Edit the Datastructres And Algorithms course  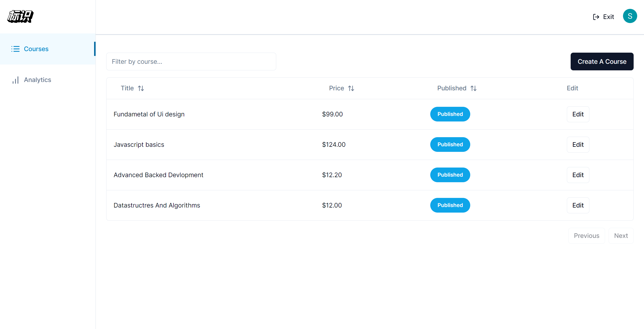[578, 205]
